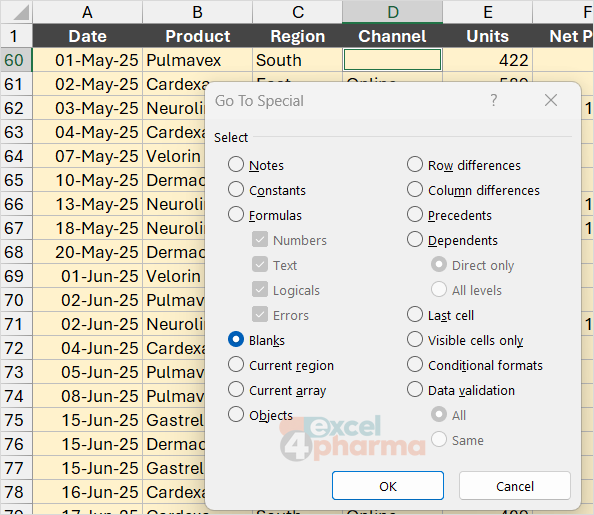Click the 08-Jun-25 date cell
594x515 pixels.
88,396
